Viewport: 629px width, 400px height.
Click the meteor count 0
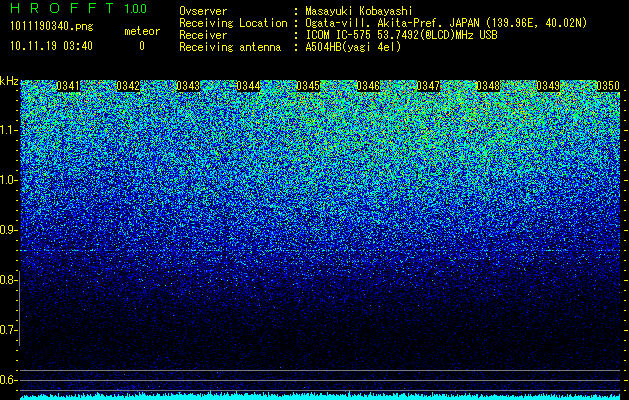point(142,46)
